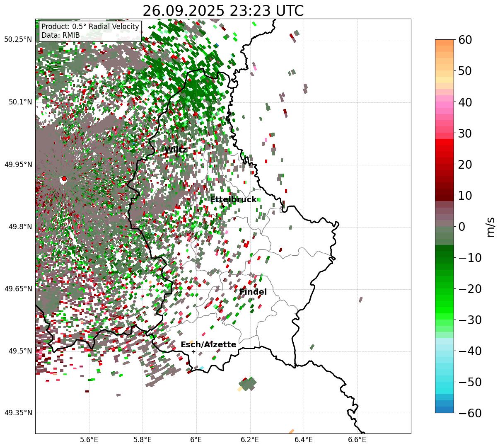Click the Esch/Alzette city label
Image resolution: width=500 pixels, height=448 pixels.
click(x=208, y=344)
